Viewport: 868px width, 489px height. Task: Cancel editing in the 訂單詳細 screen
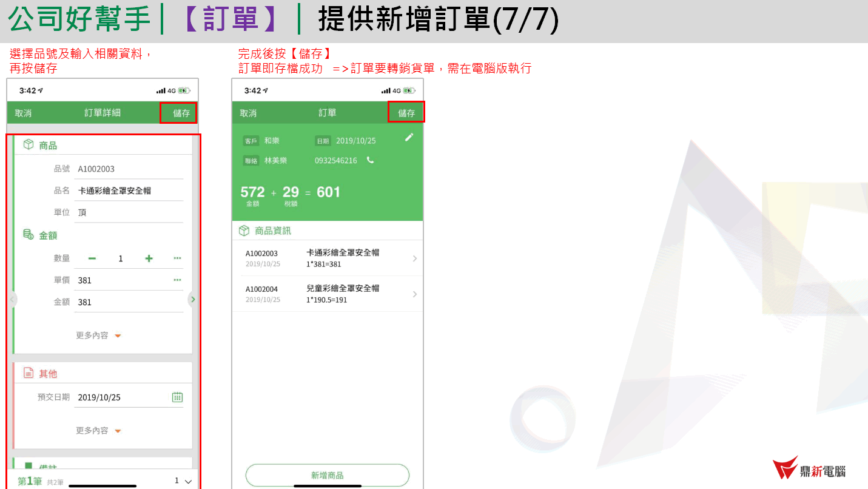click(23, 113)
